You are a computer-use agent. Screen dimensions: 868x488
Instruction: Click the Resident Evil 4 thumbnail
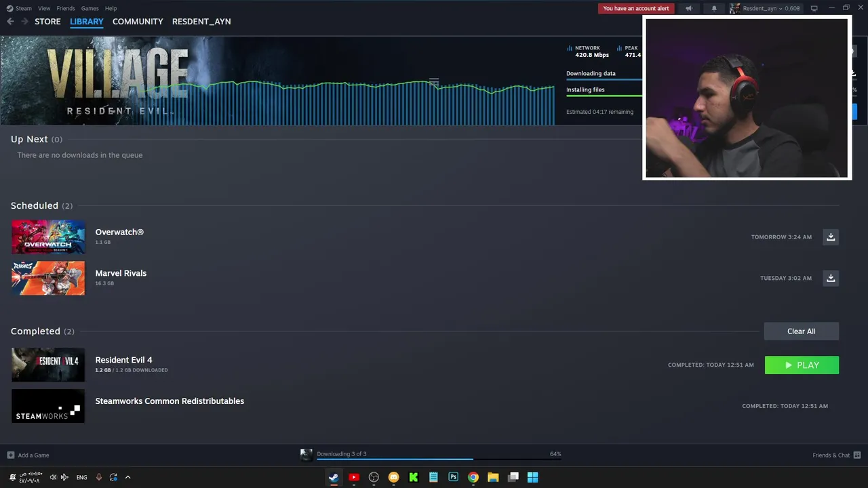click(48, 365)
